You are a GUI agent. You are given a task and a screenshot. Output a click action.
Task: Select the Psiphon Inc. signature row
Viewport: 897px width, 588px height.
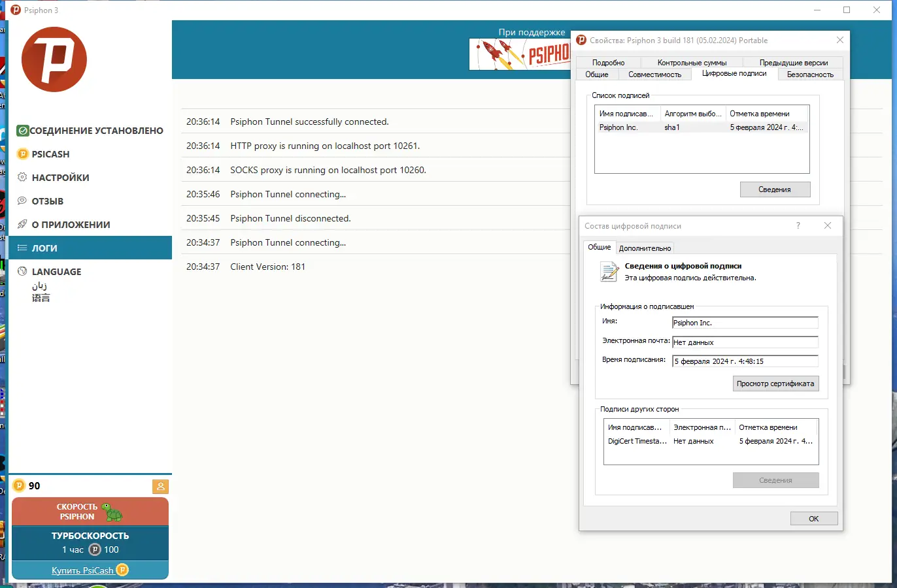(702, 127)
